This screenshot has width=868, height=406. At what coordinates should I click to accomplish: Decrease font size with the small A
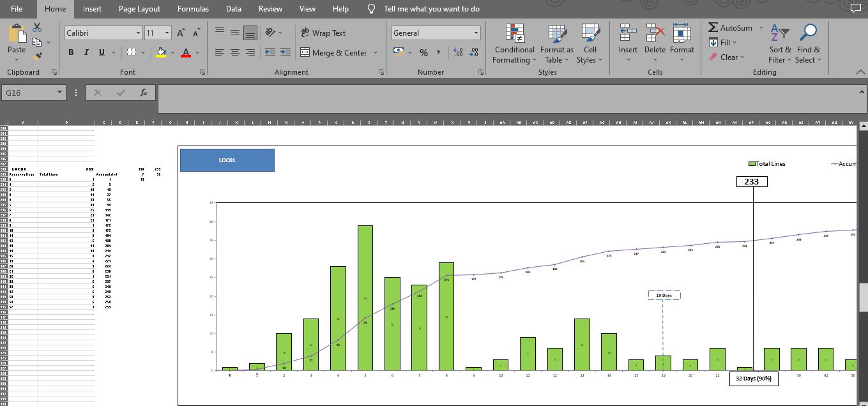coord(197,33)
